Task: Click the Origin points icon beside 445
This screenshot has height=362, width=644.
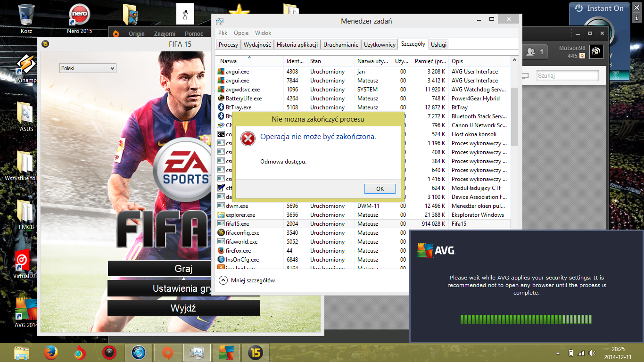Action: click(582, 56)
